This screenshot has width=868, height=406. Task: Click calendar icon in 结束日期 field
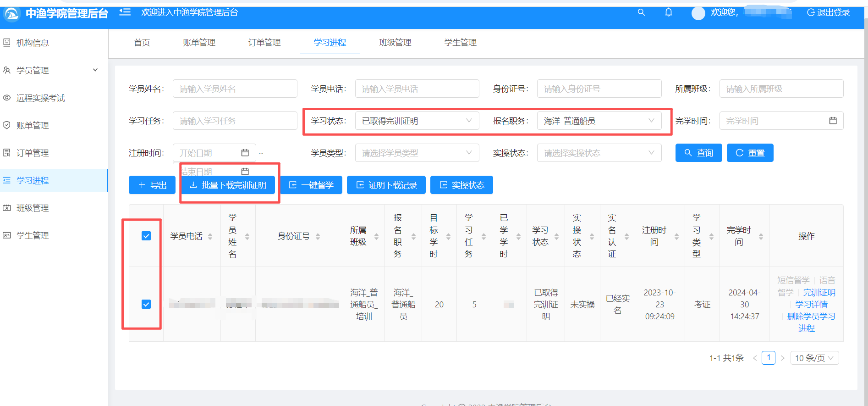coord(245,172)
